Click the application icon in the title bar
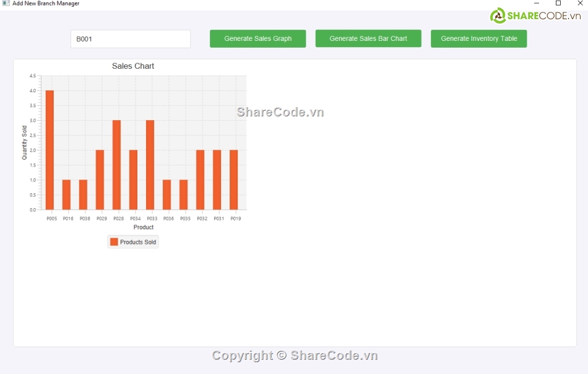 click(x=6, y=4)
